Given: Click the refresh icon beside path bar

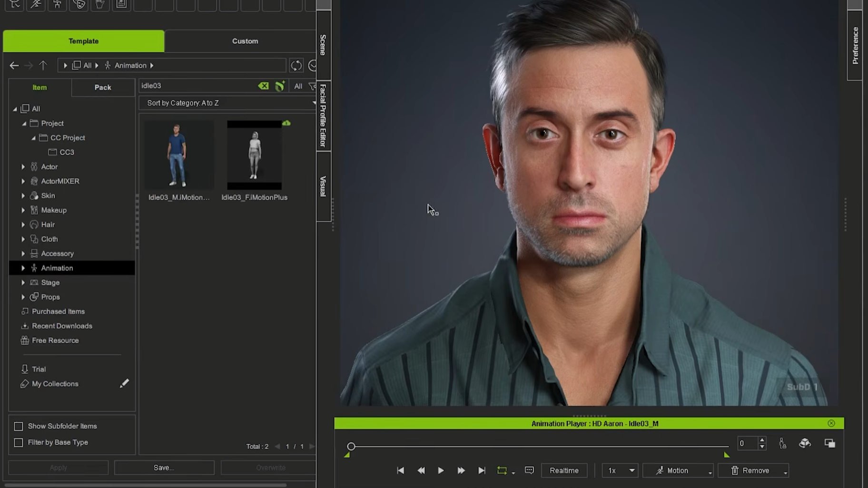Looking at the screenshot, I should 296,66.
